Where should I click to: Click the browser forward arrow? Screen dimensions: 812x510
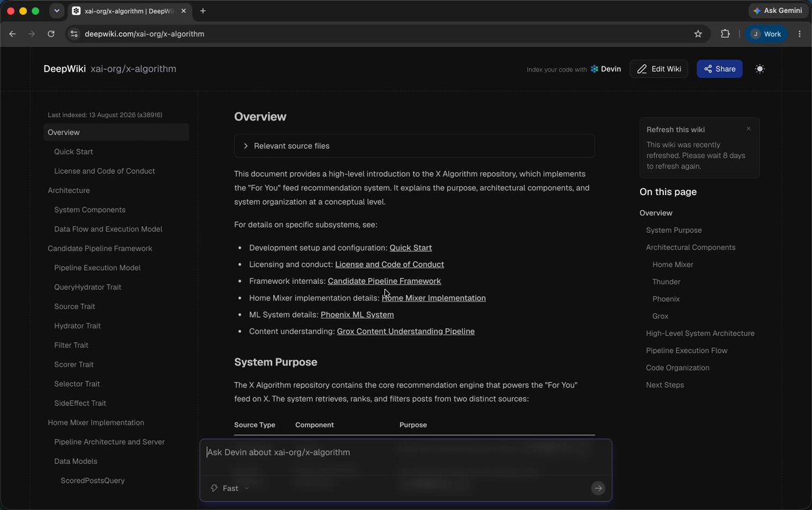31,34
